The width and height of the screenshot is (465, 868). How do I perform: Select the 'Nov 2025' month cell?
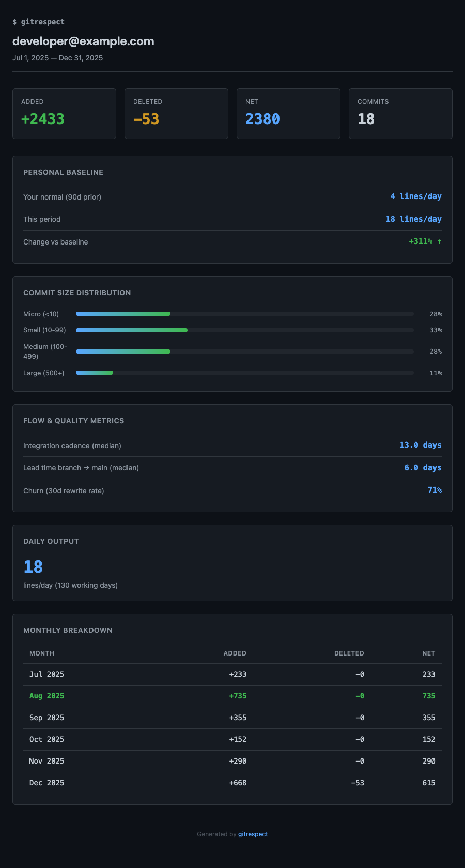pyautogui.click(x=47, y=761)
